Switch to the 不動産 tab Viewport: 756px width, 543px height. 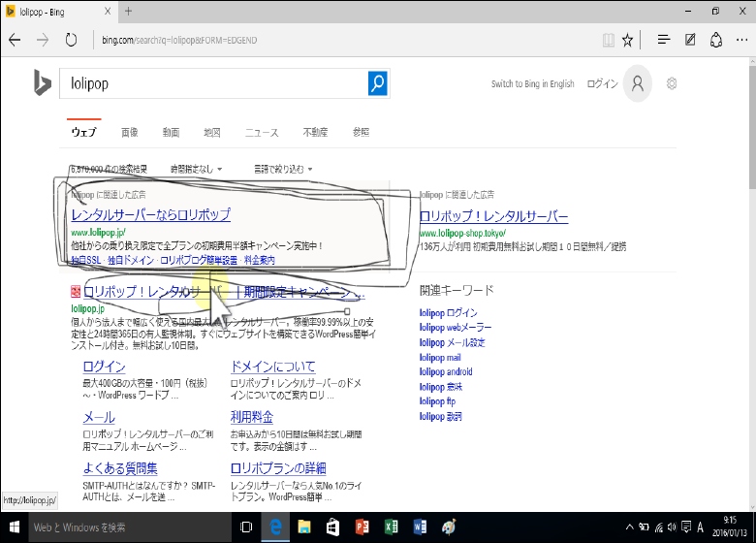click(315, 132)
